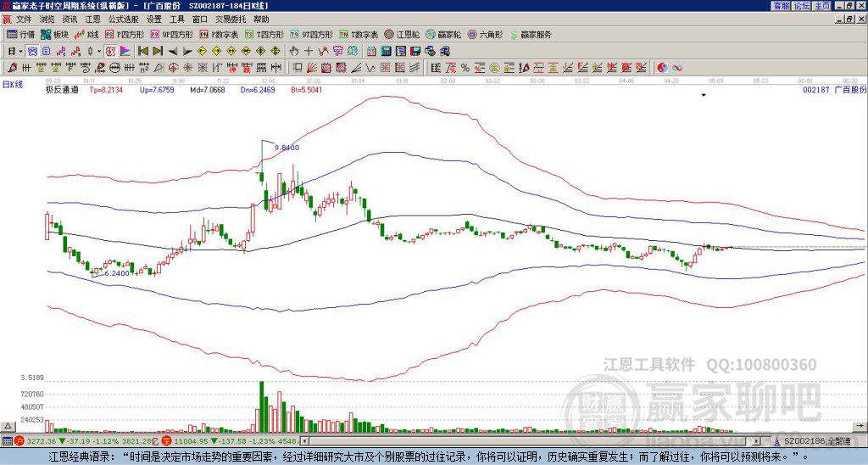
Task: Select the crosshair cursor tool
Action: 309,52
